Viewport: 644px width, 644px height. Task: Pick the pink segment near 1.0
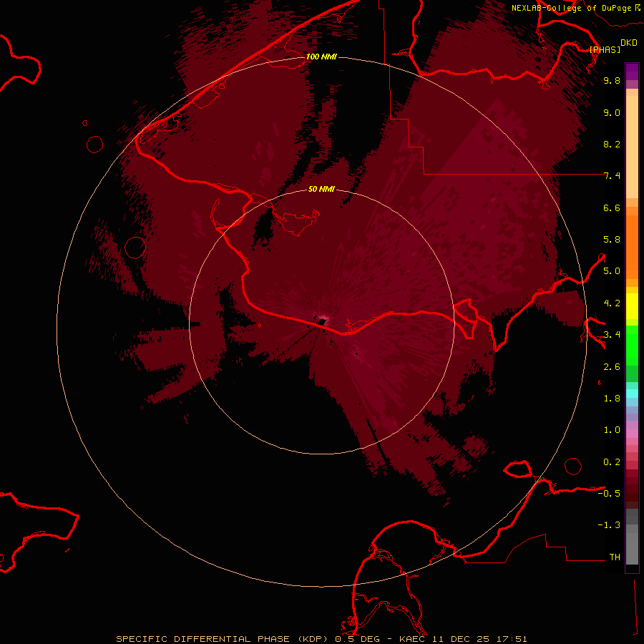click(x=632, y=434)
